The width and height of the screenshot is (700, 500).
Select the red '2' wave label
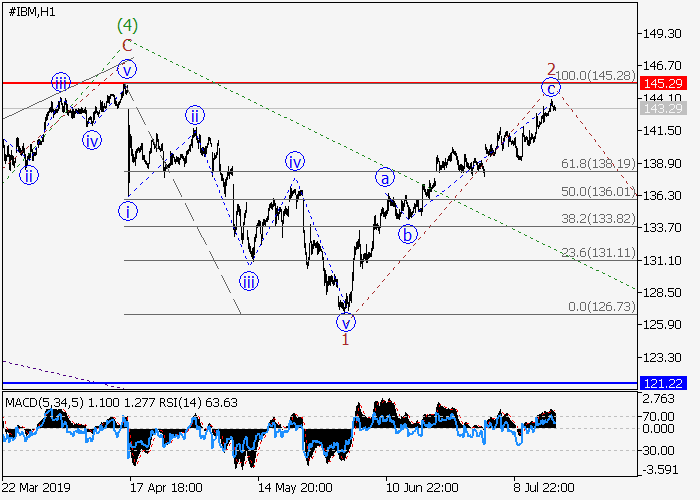click(550, 69)
